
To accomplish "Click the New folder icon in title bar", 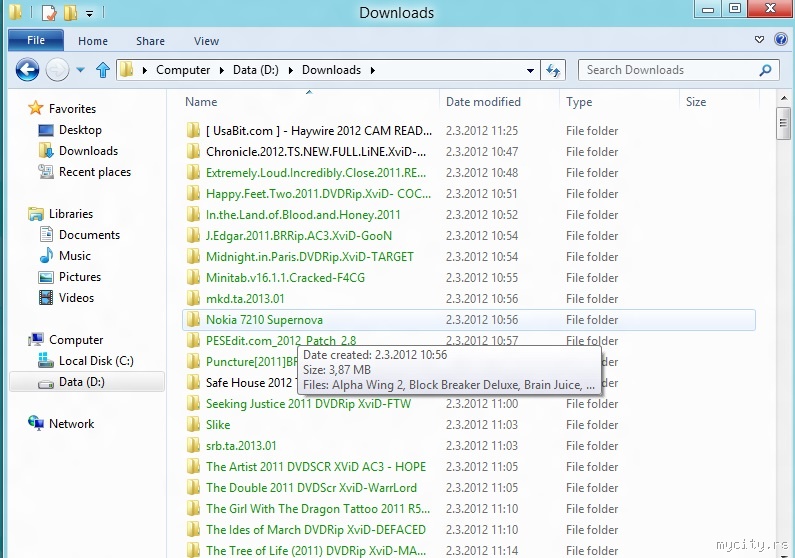I will 70,13.
